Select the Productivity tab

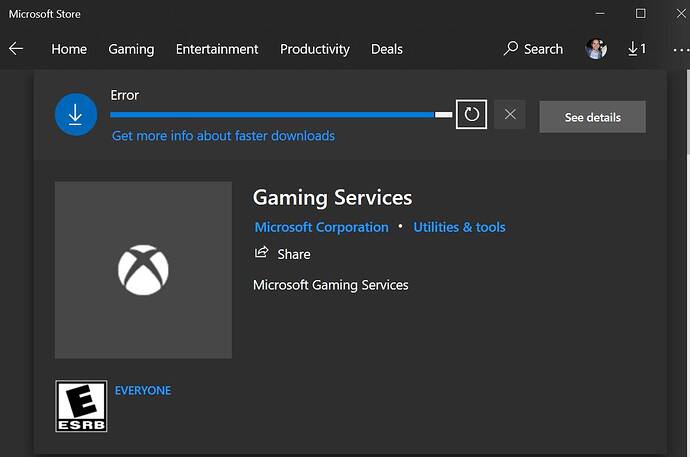pos(315,49)
